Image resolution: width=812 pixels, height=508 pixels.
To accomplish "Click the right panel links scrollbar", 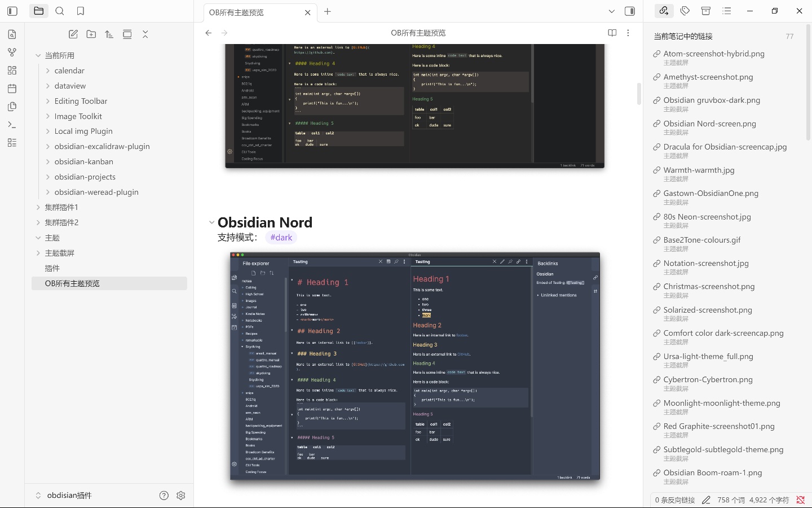I will [x=808, y=82].
